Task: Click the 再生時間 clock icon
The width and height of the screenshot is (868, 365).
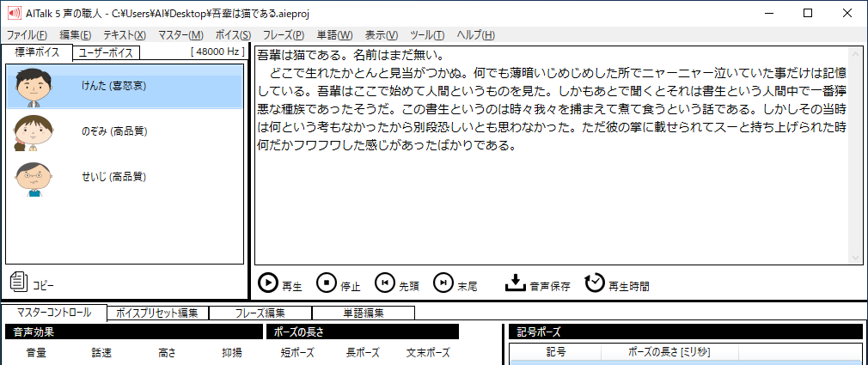Action: tap(595, 283)
